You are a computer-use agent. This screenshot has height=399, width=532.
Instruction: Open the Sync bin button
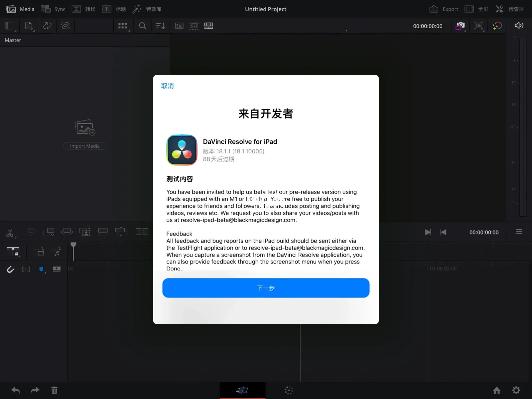[53, 9]
